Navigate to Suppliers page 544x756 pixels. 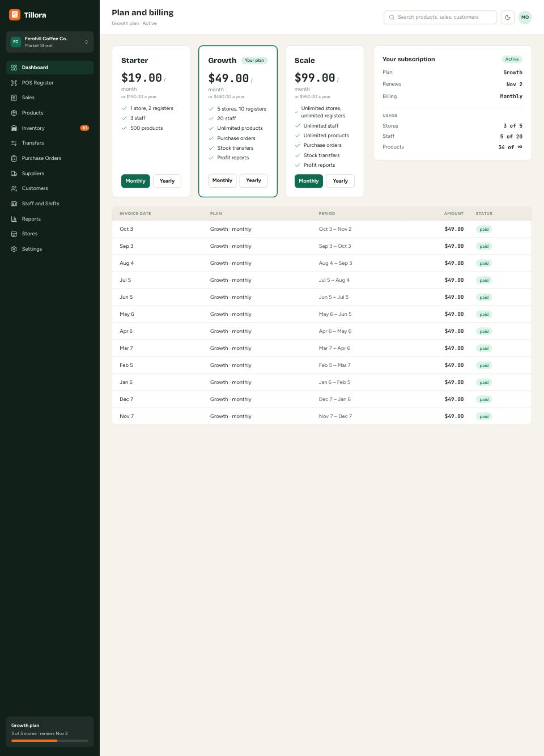(x=50, y=174)
